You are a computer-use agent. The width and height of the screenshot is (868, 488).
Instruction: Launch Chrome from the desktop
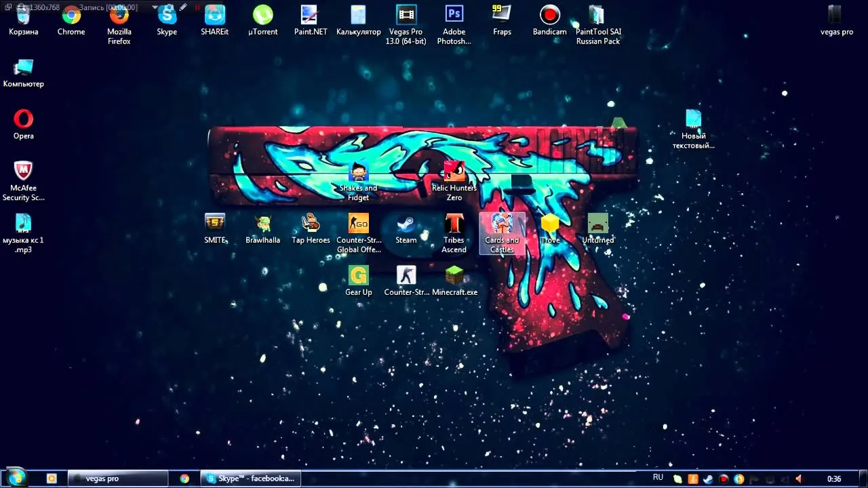click(x=71, y=20)
